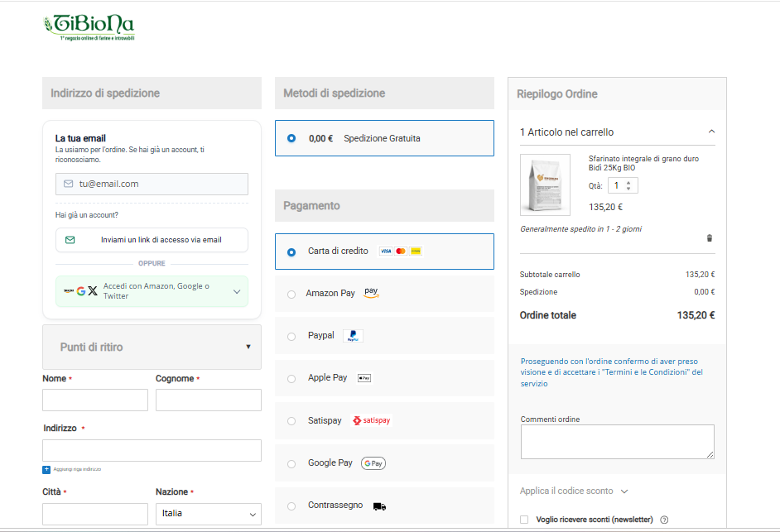Click Inviami un link di accesso via email

(152, 240)
